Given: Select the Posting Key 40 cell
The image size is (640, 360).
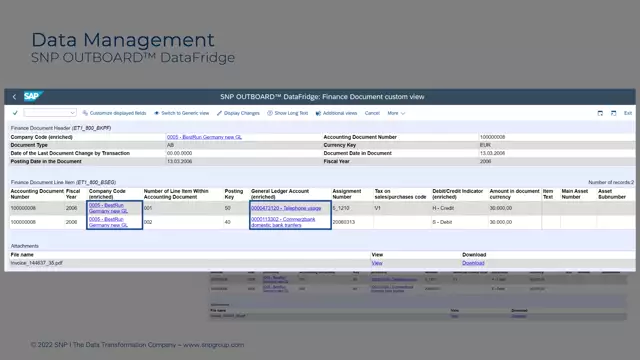Looking at the screenshot, I should point(227,222).
